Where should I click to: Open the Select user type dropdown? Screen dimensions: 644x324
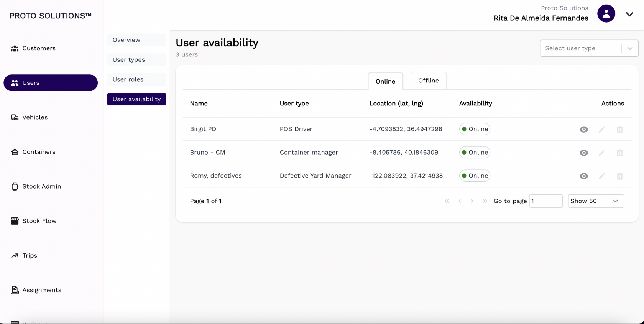pyautogui.click(x=589, y=48)
